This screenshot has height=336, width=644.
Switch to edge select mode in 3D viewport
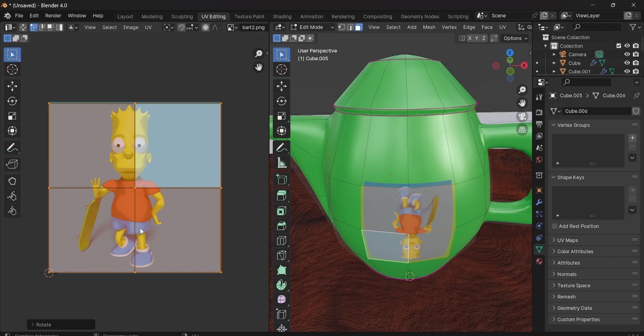coord(350,27)
